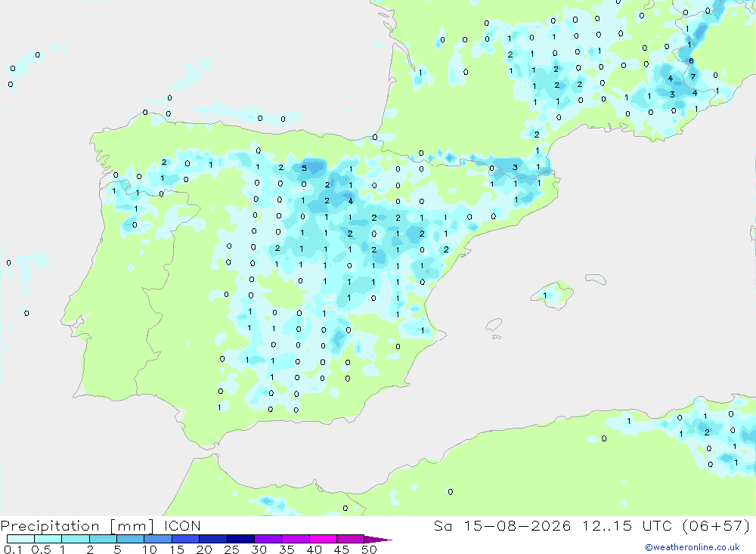
Task: Click the over-50 arrow tip of legend
Action: coord(379,540)
